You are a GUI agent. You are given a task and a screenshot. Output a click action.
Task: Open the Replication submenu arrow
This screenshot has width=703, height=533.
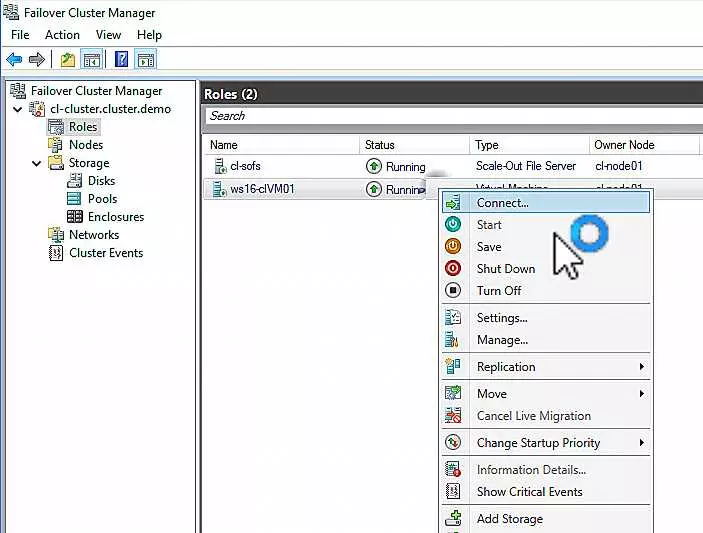point(642,367)
